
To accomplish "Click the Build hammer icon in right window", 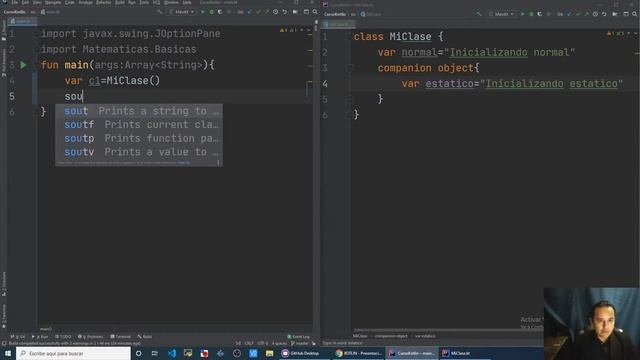I will click(478, 14).
